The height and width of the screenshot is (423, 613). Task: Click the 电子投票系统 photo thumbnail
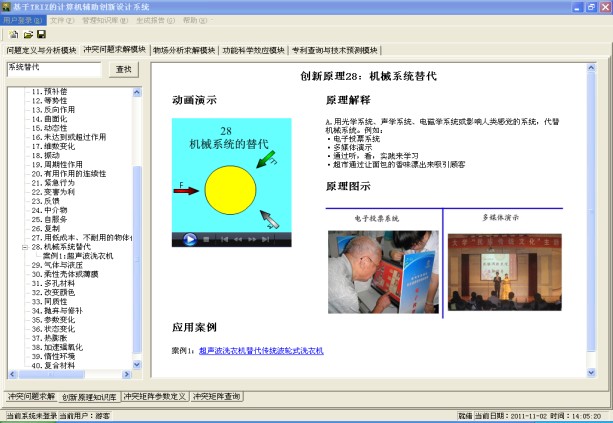376,274
